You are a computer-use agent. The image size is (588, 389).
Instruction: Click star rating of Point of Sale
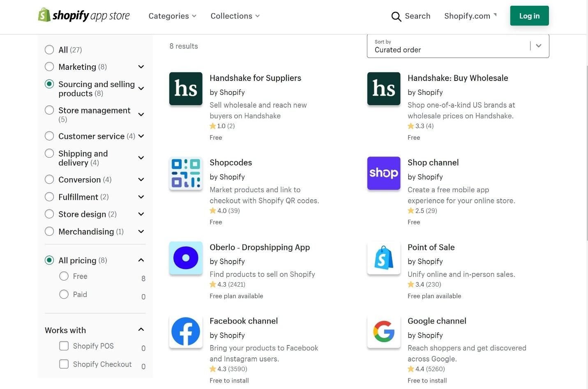(424, 284)
